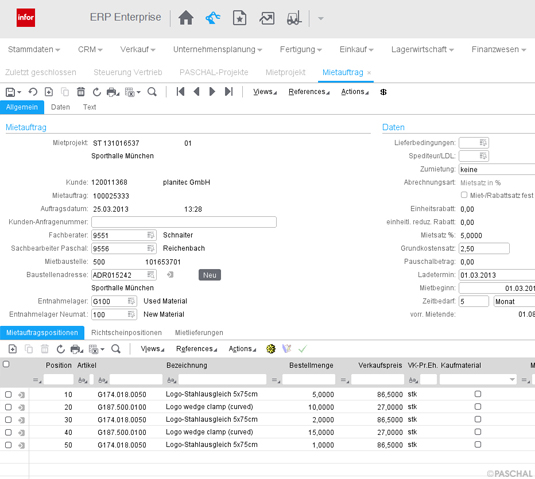Search in the positions toolbar
This screenshot has height=479, width=535.
pos(116,349)
